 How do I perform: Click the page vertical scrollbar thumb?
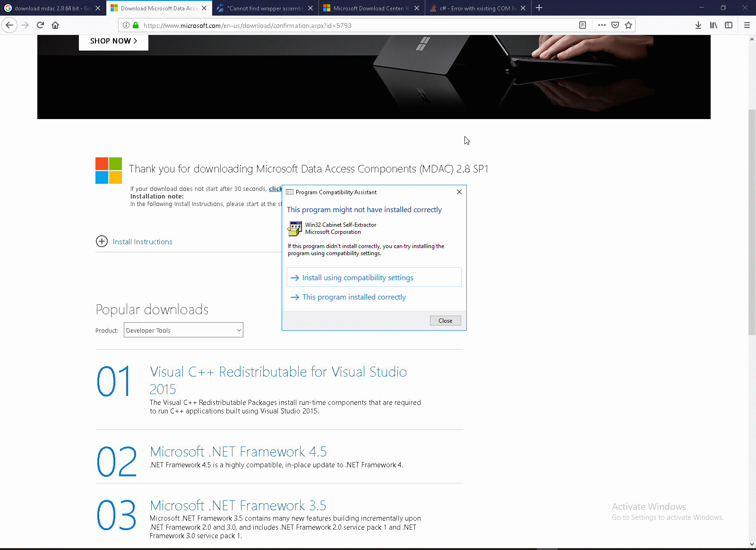752,222
